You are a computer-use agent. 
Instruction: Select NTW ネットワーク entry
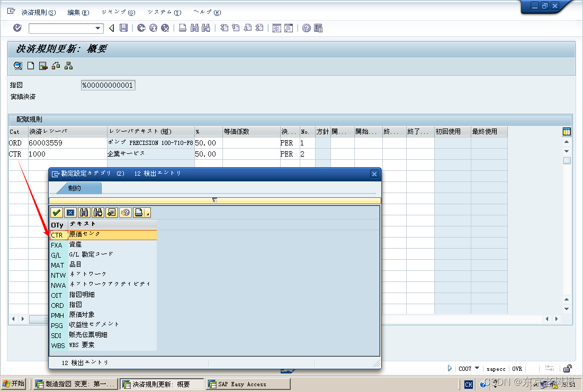pyautogui.click(x=103, y=275)
